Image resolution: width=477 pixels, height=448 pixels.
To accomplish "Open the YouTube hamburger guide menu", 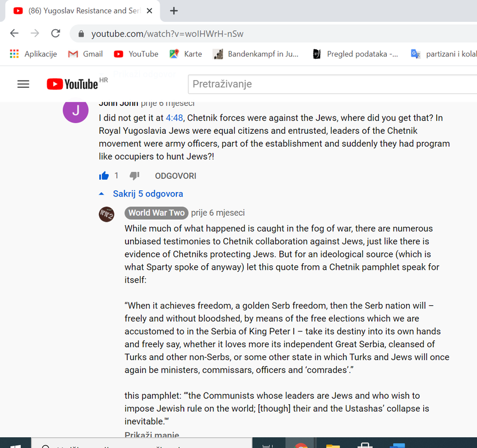I will [23, 84].
